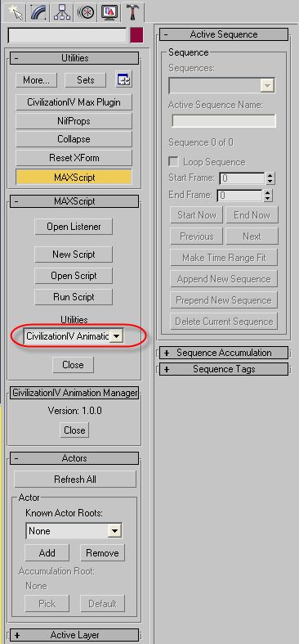Screen dimensions: 299x644
Task: Click the Open Listener button
Action: coord(74,227)
